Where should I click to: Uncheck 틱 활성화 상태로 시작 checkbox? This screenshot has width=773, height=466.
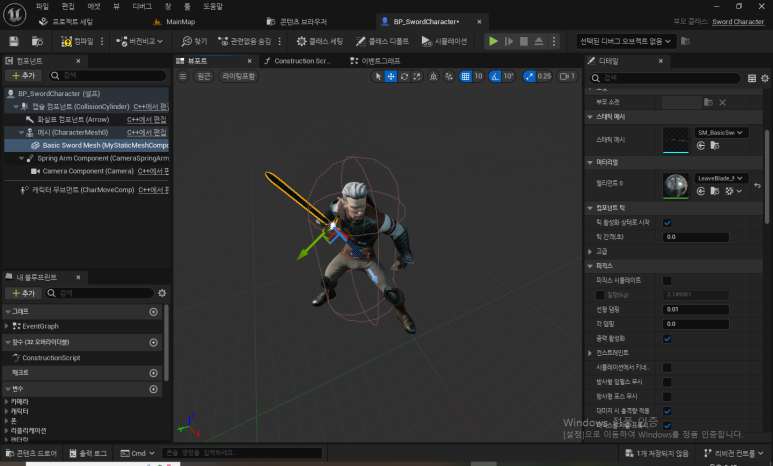[x=667, y=223]
